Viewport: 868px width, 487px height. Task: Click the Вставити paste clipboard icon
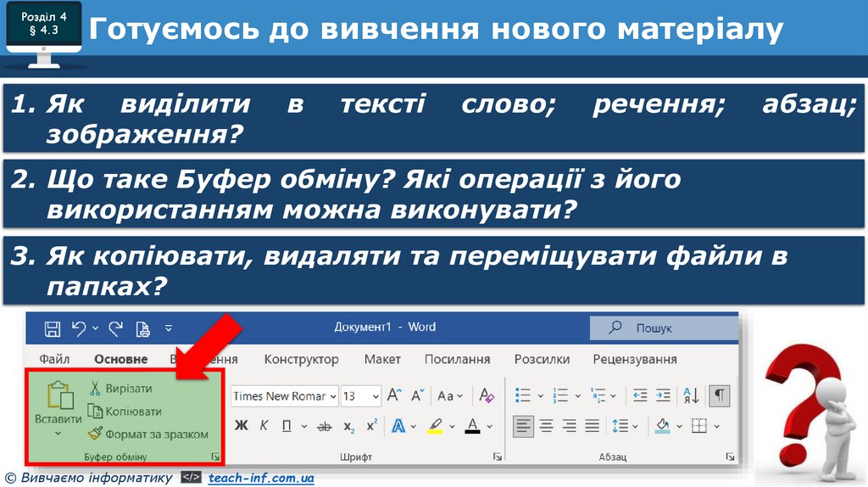60,395
